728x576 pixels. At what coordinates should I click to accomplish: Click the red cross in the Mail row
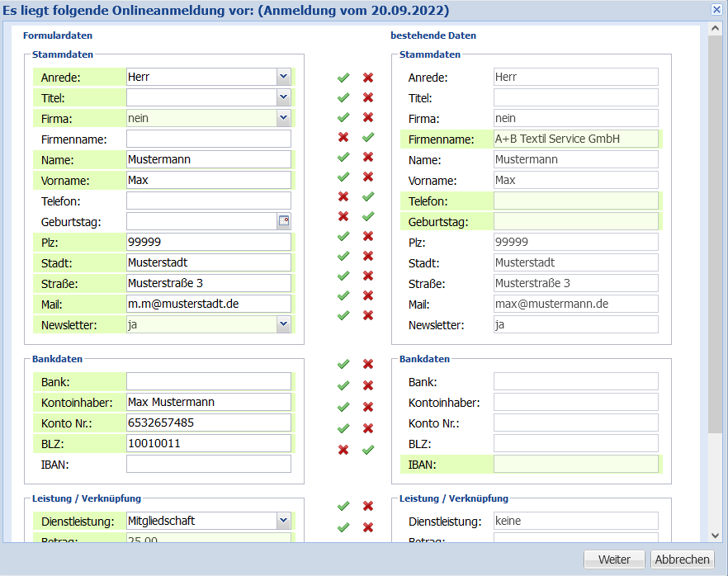pos(368,295)
